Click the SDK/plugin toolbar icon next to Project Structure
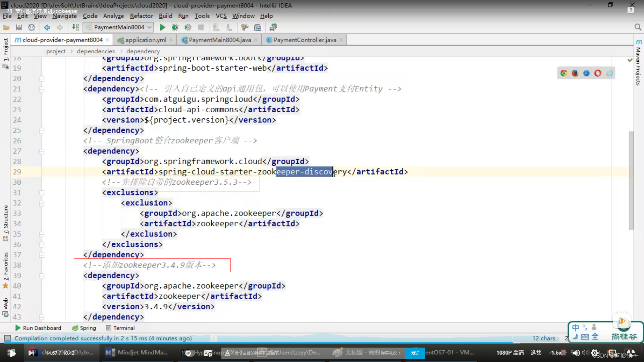 273,27
